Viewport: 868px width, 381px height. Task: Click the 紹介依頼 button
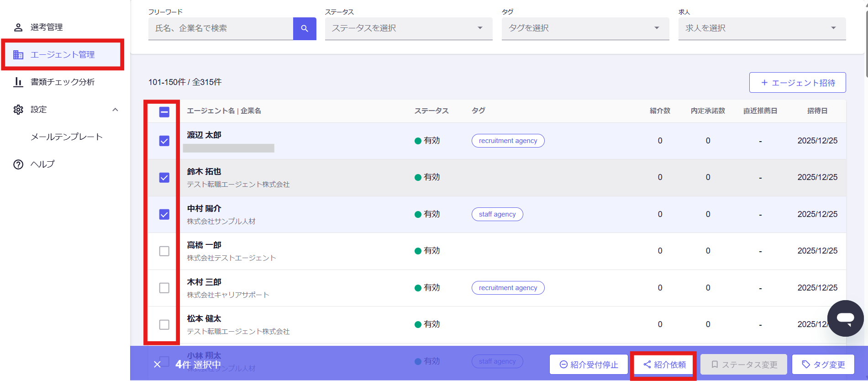click(664, 365)
